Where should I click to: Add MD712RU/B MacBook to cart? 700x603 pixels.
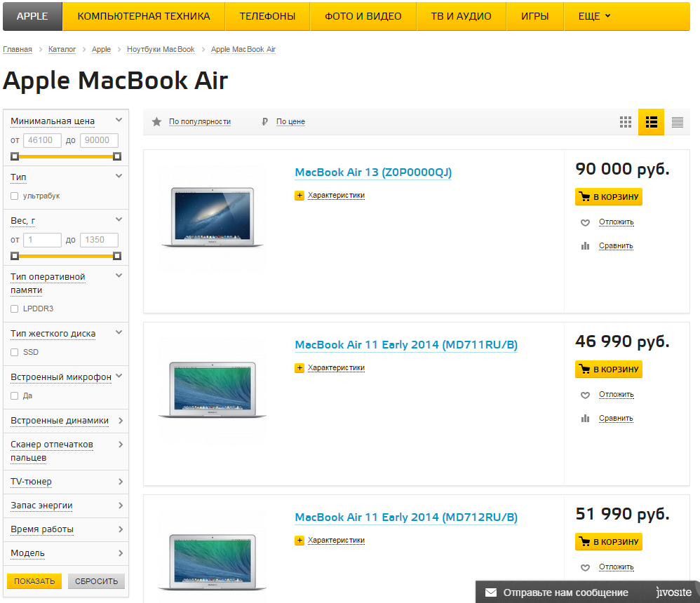pyautogui.click(x=609, y=542)
